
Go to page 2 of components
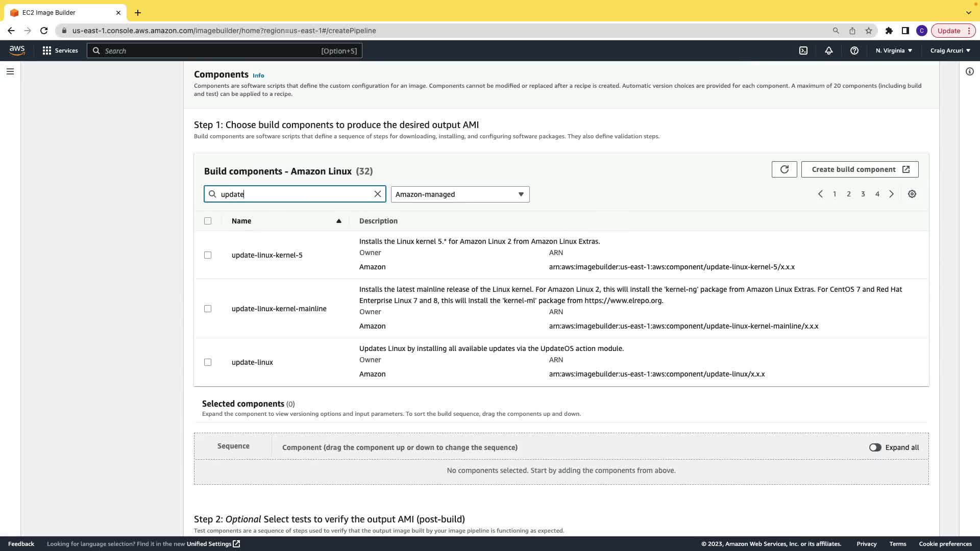pos(849,194)
